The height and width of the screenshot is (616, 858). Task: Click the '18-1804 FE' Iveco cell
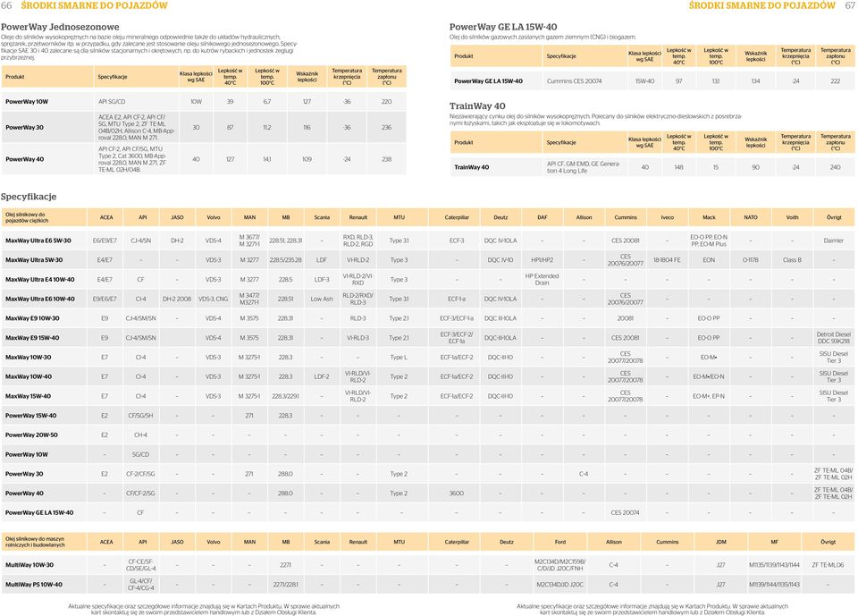point(667,260)
